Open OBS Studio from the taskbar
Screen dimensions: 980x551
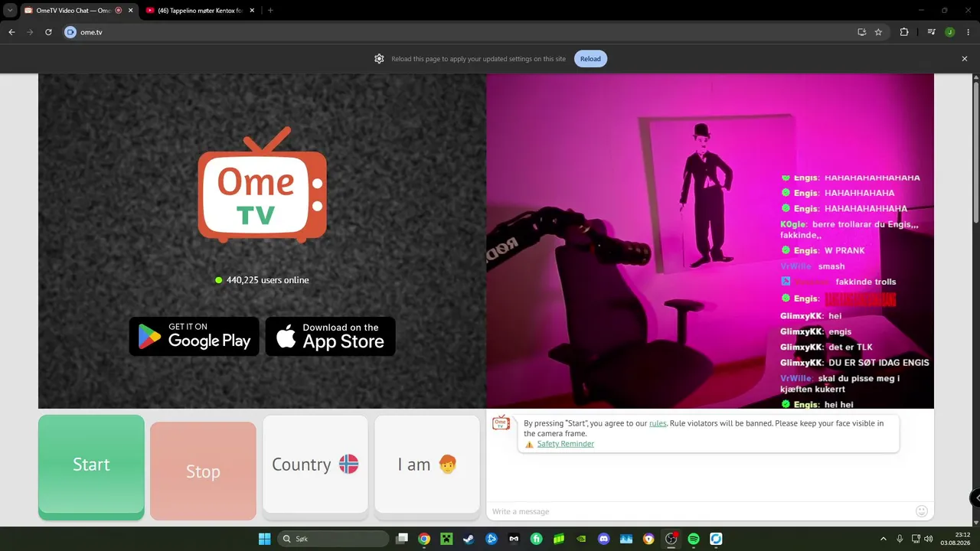tap(671, 539)
